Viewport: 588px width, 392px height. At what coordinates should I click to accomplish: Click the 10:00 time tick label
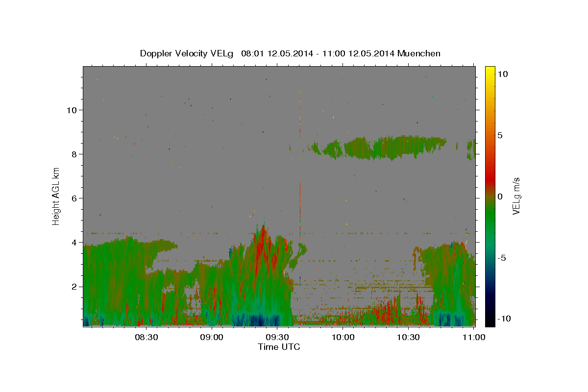coord(343,337)
